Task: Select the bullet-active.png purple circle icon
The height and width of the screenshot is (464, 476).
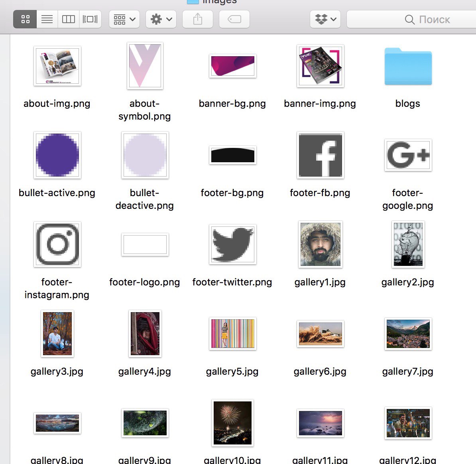Action: [x=57, y=155]
